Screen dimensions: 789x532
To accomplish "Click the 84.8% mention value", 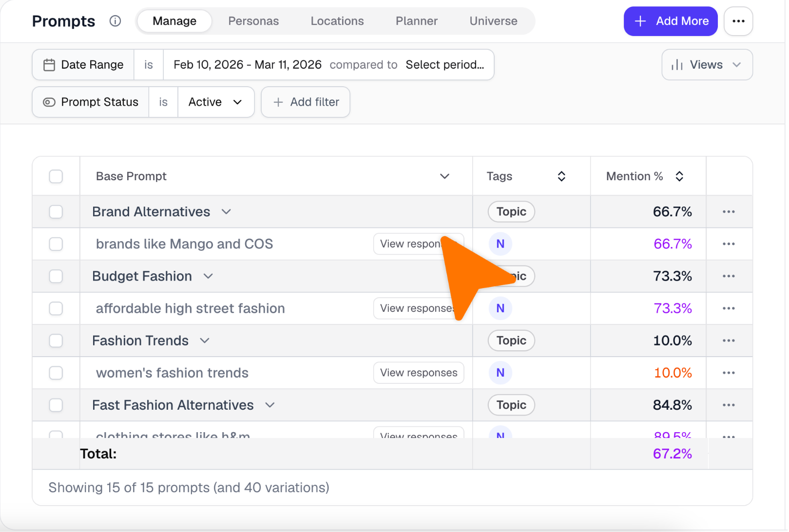I will pyautogui.click(x=672, y=404).
